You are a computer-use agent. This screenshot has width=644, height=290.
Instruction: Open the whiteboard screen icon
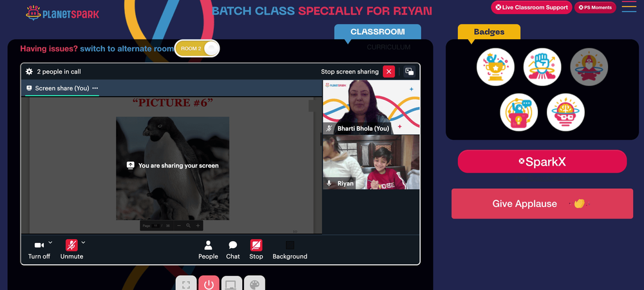(x=232, y=284)
